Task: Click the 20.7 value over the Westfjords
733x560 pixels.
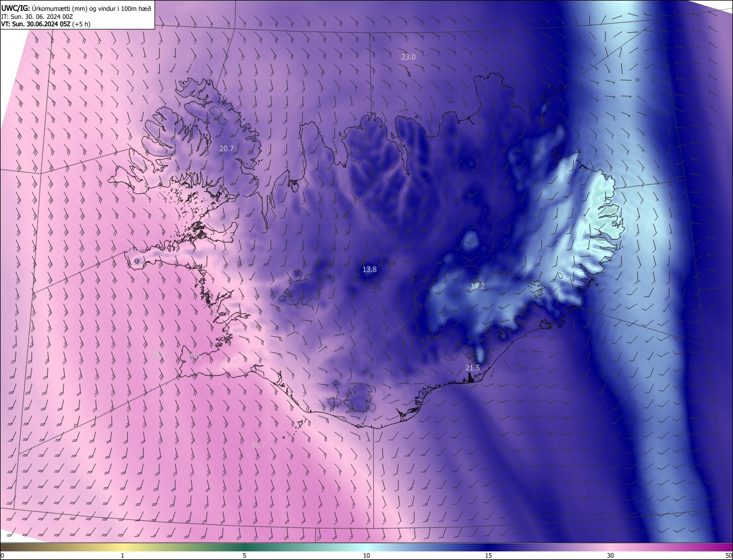Action: 227,148
